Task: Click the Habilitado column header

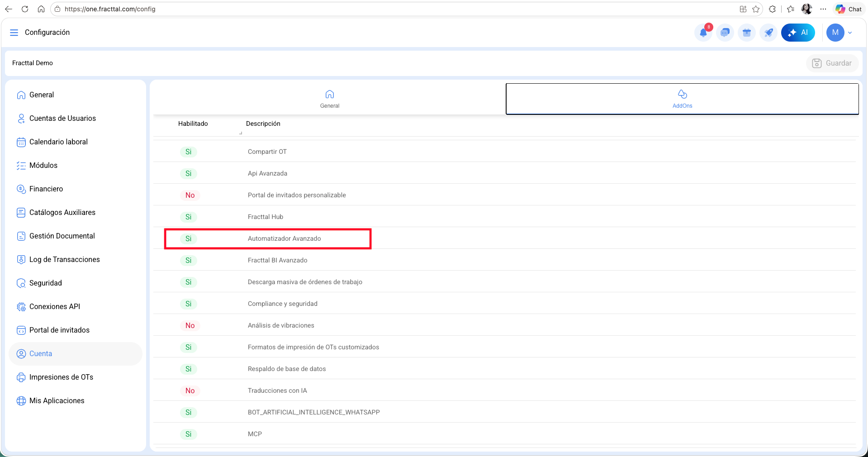Action: [x=193, y=124]
